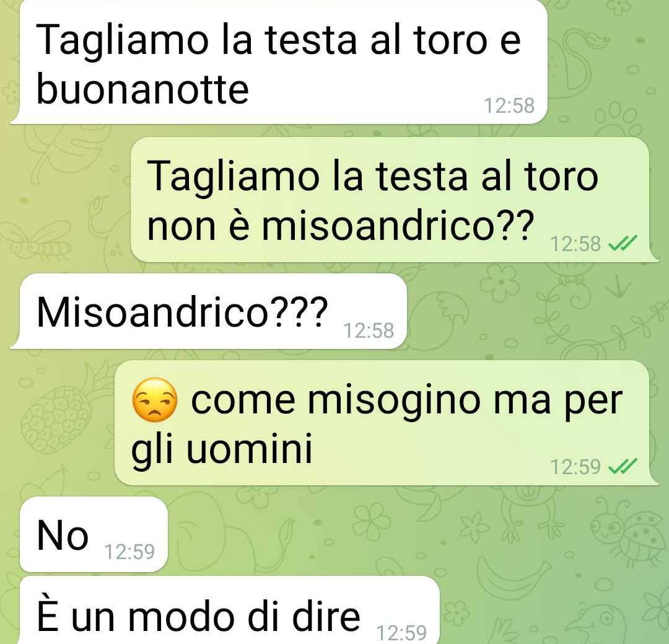Tap the 12:59 timestamp on È un modo di dire

point(401,632)
